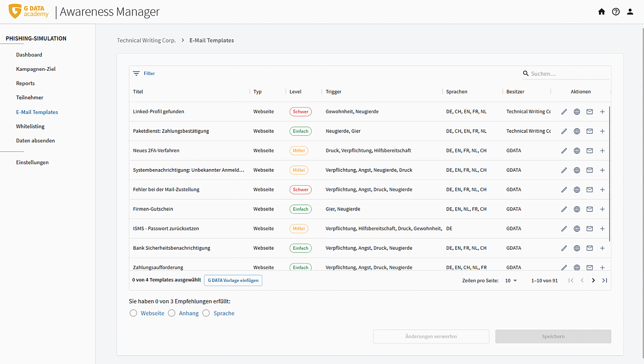Click the Filter label
644x364 pixels.
coord(149,74)
